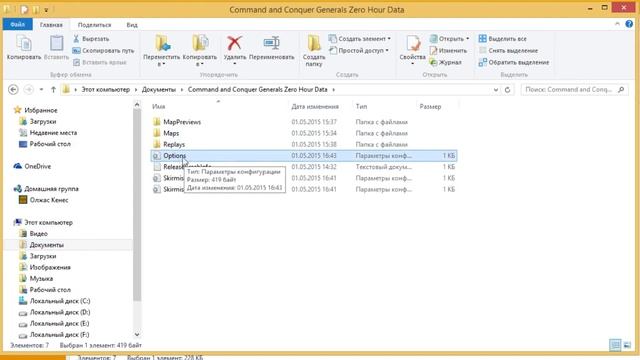This screenshot has height=360, width=640.
Task: Create new folder with Создать папку
Action: click(x=314, y=51)
